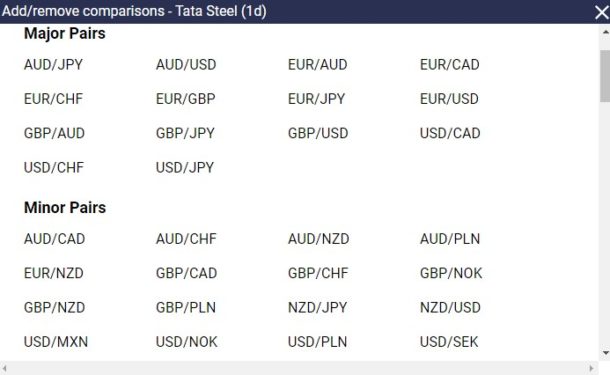Choose the GBP/NOK minor pair

451,273
